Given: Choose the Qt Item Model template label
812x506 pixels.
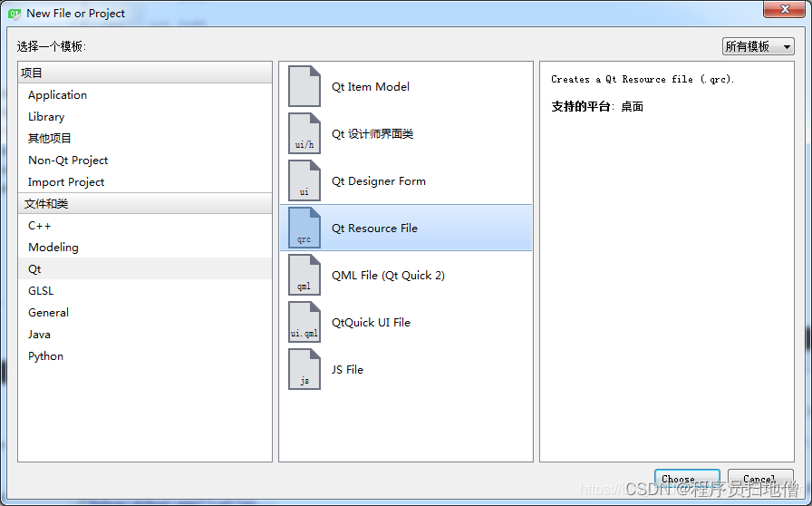Looking at the screenshot, I should click(x=371, y=86).
